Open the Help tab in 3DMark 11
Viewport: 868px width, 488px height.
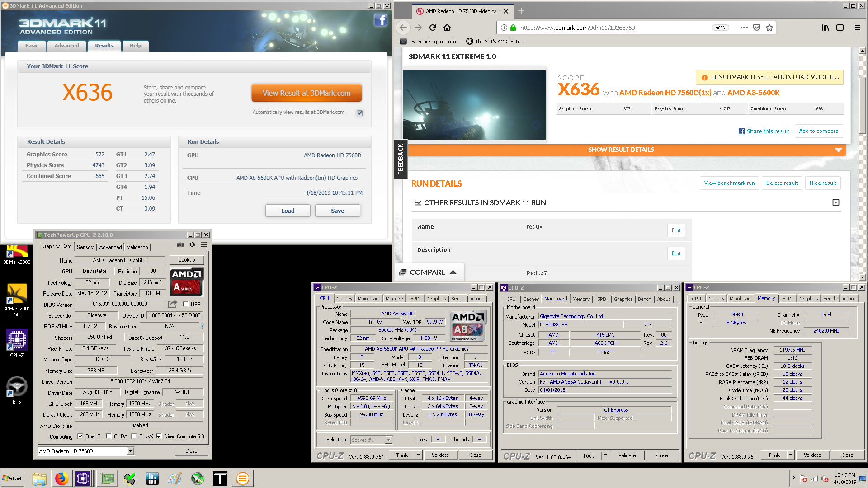[x=135, y=46]
